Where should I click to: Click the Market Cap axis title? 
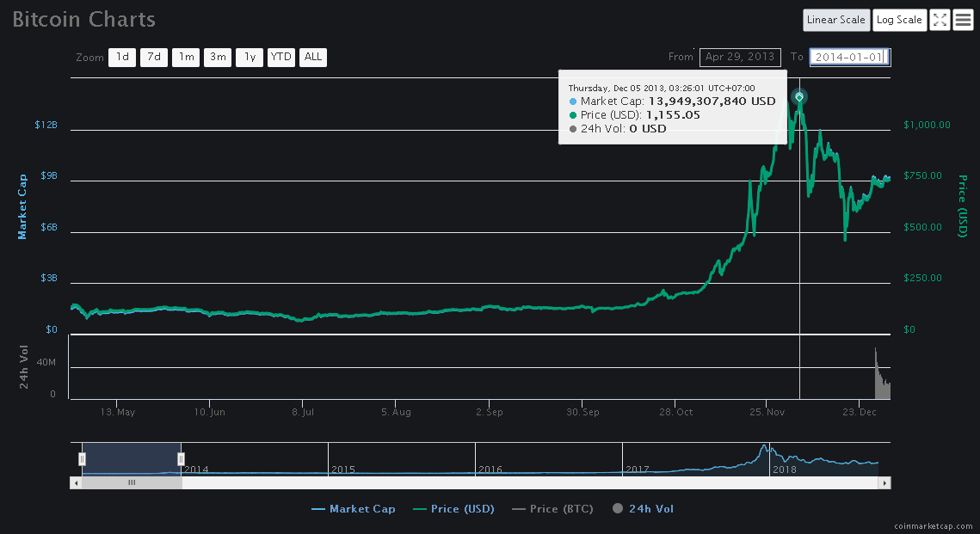click(22, 206)
